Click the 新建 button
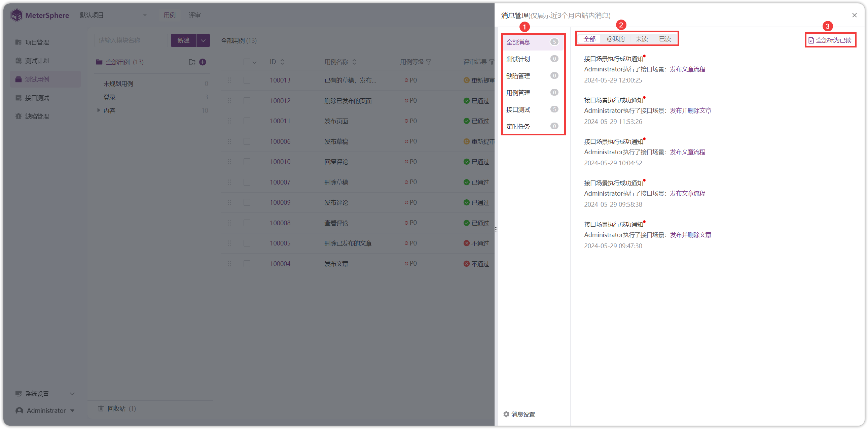This screenshot has height=429, width=868. pyautogui.click(x=183, y=40)
